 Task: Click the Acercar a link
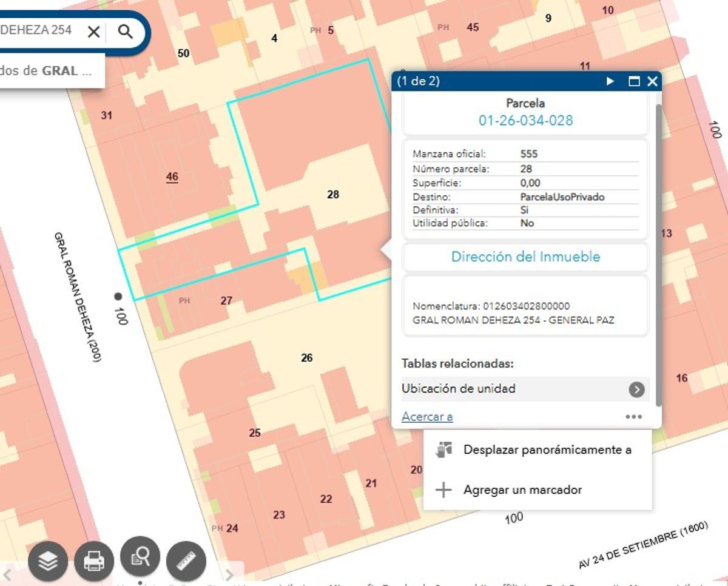coord(427,417)
